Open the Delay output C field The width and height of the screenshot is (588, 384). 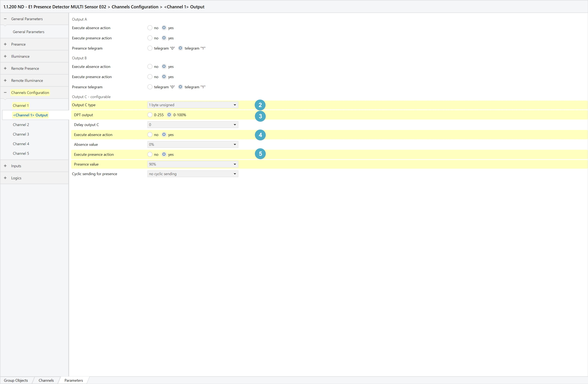click(192, 125)
